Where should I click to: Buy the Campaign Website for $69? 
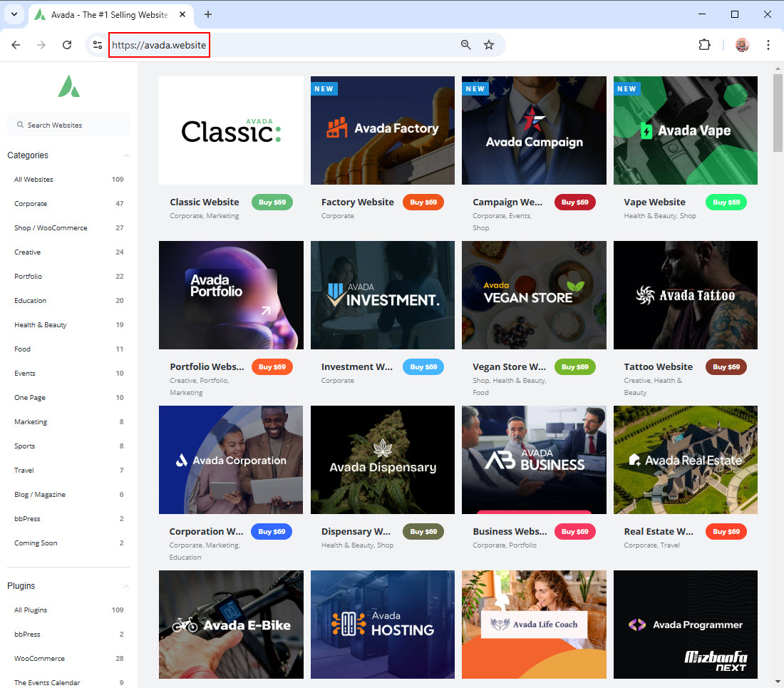[x=575, y=202]
